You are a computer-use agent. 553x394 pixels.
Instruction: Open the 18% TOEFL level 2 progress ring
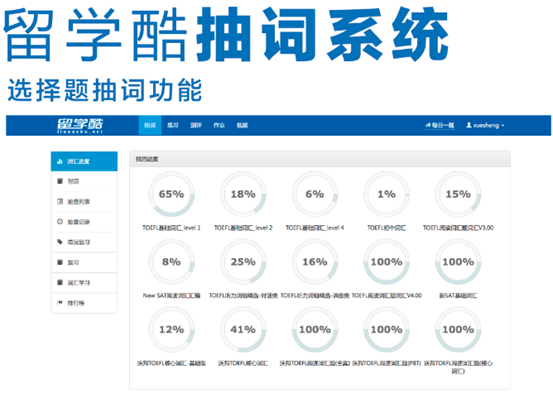(x=243, y=194)
